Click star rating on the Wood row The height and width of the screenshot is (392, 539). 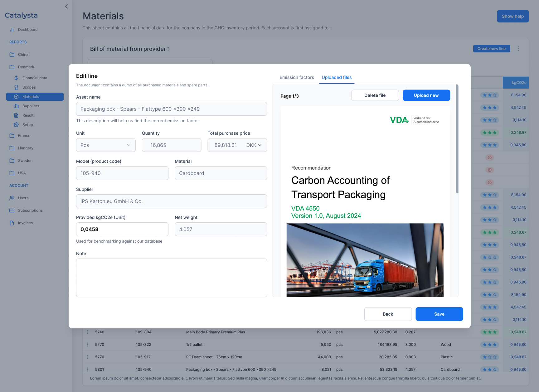click(x=489, y=345)
